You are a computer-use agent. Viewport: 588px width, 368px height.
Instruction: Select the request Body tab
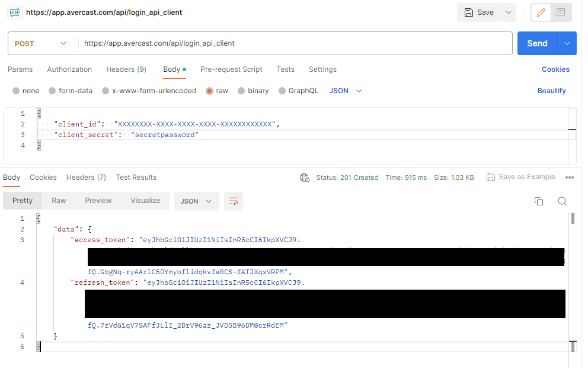(x=174, y=69)
